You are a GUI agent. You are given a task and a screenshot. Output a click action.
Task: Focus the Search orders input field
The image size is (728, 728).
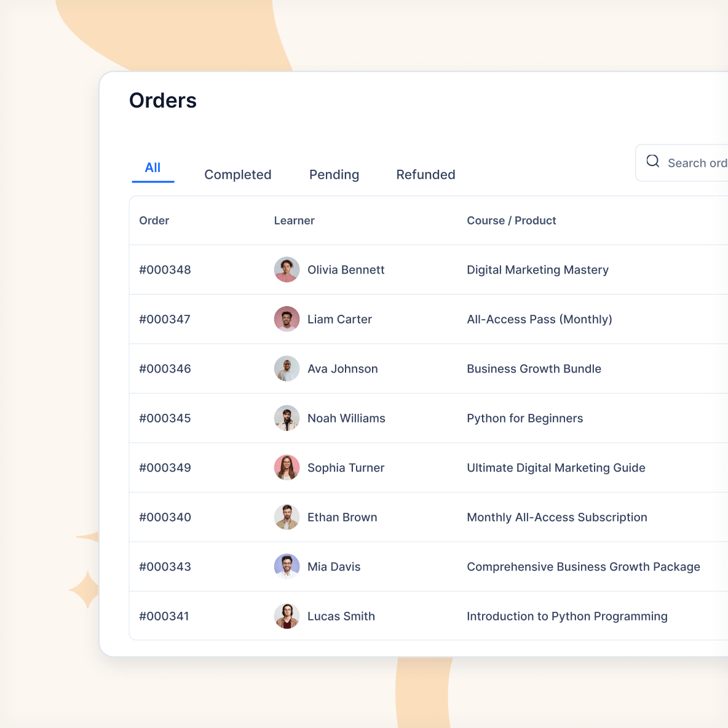[682, 162]
